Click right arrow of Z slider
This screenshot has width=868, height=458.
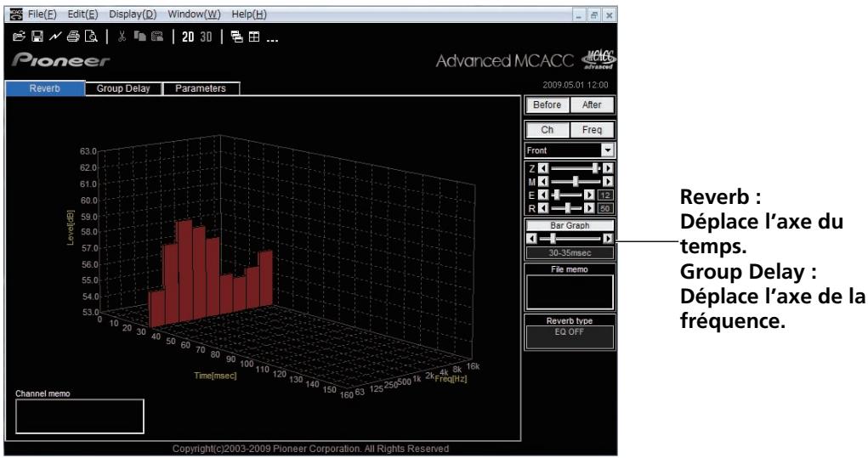(608, 168)
